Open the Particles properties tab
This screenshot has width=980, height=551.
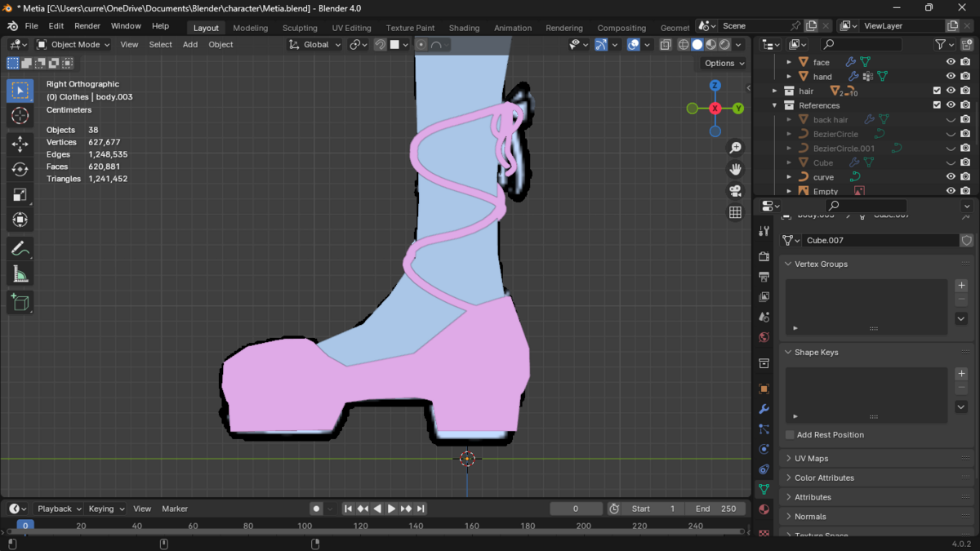(x=764, y=429)
